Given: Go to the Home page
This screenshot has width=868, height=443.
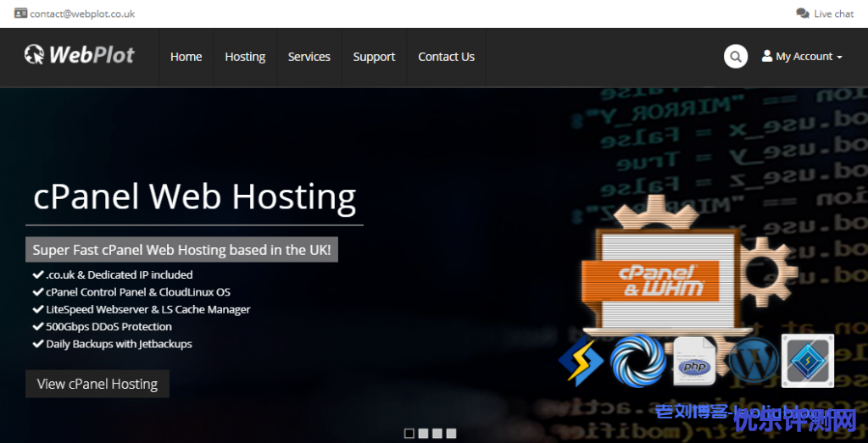Looking at the screenshot, I should (x=186, y=57).
